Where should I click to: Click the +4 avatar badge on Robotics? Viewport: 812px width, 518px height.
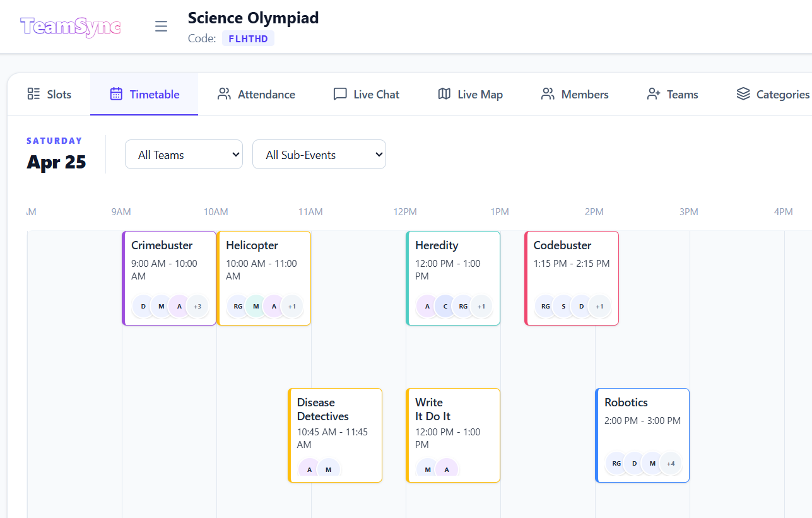[x=671, y=464]
